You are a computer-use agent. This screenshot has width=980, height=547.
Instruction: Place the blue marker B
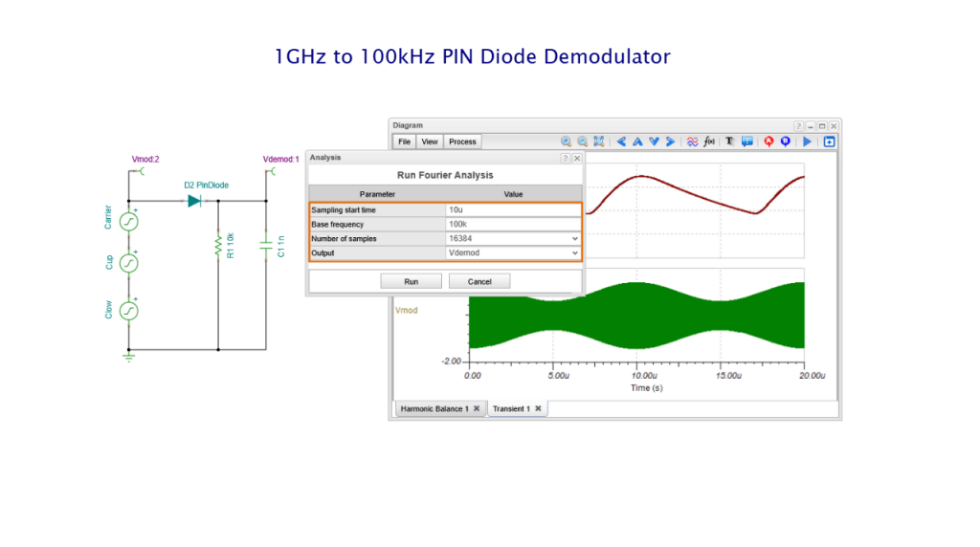(785, 142)
